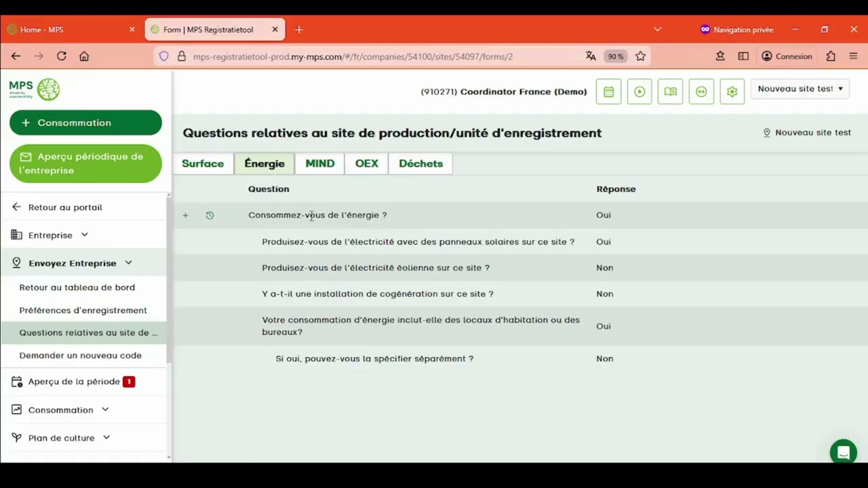This screenshot has width=868, height=488.
Task: Click the Navigation privée indicator
Action: (736, 29)
